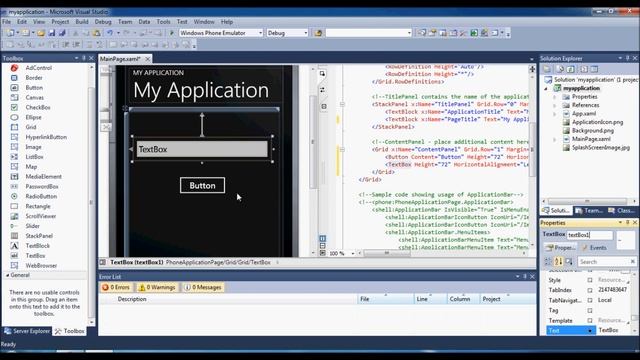Click the Save toolbar icon
This screenshot has width=640, height=360.
pos(52,33)
